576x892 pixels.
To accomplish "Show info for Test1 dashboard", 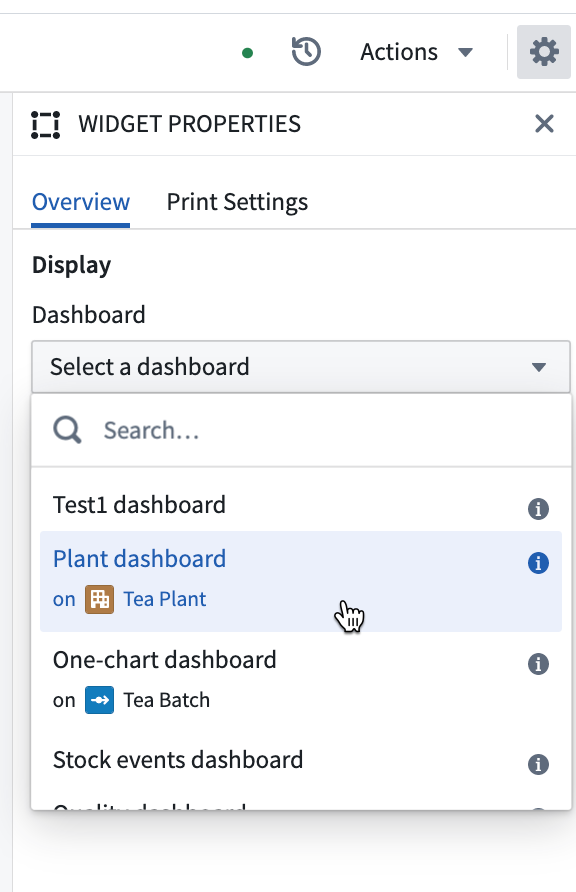I will coord(538,509).
